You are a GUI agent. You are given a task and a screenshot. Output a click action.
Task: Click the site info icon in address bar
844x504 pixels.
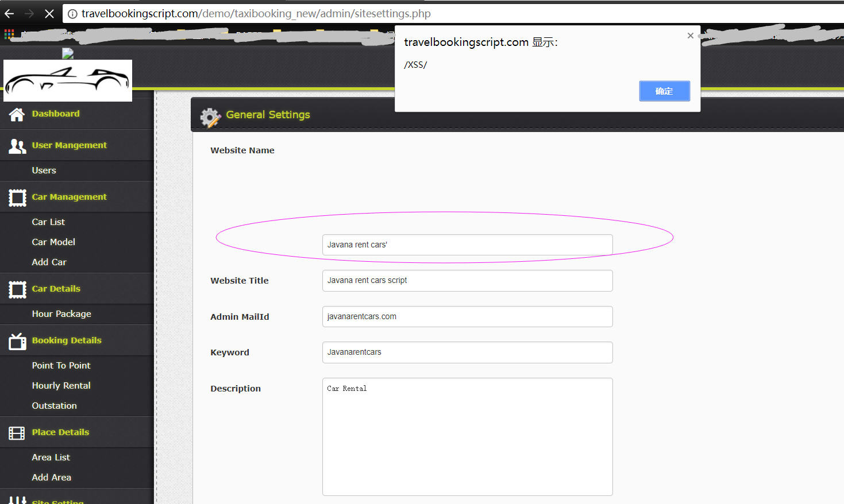[x=72, y=14]
